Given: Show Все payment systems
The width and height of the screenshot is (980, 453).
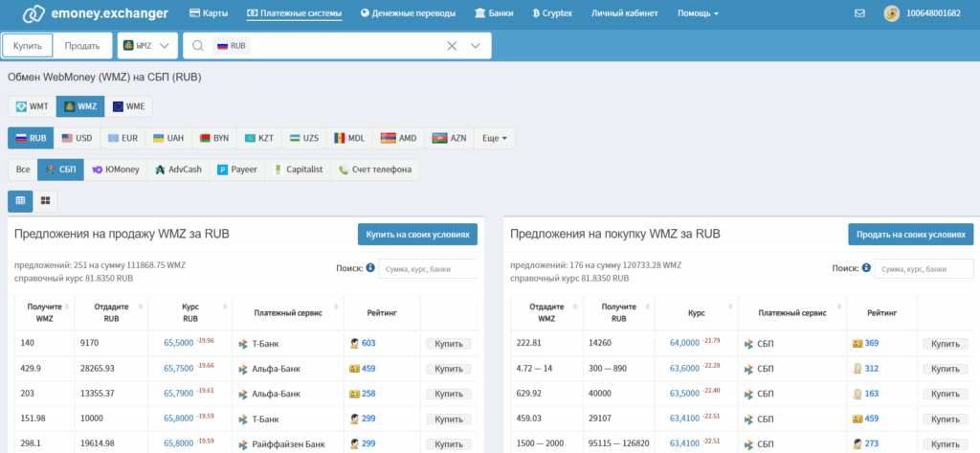Looking at the screenshot, I should click(23, 170).
